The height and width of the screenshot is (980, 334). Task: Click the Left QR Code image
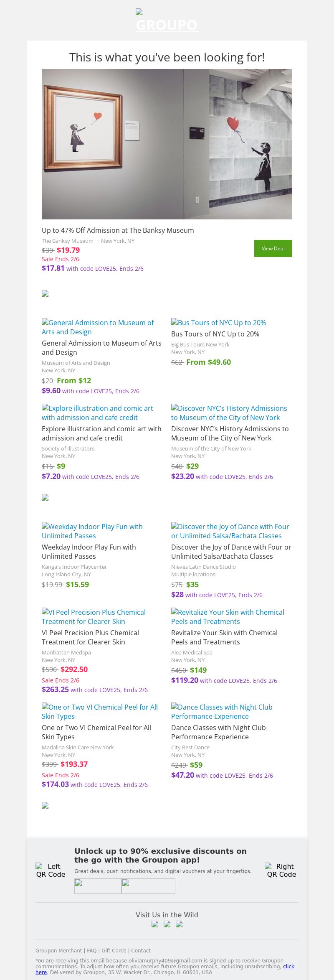[51, 870]
